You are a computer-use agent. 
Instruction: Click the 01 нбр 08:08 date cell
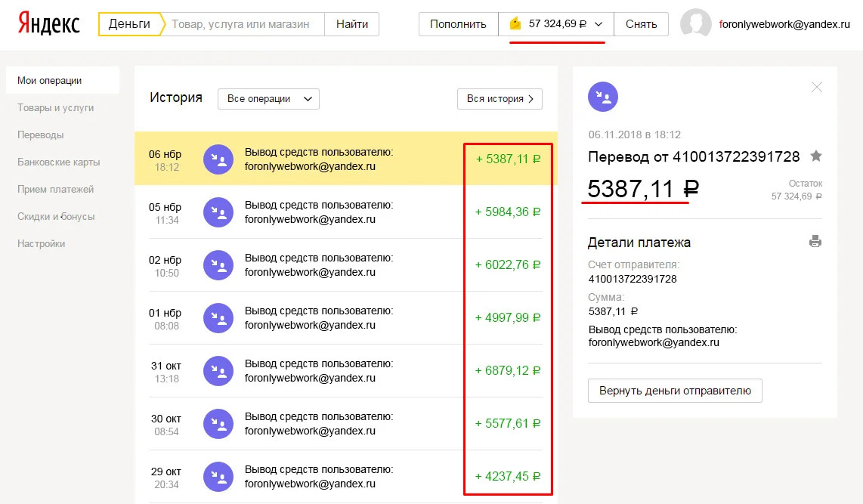click(165, 319)
